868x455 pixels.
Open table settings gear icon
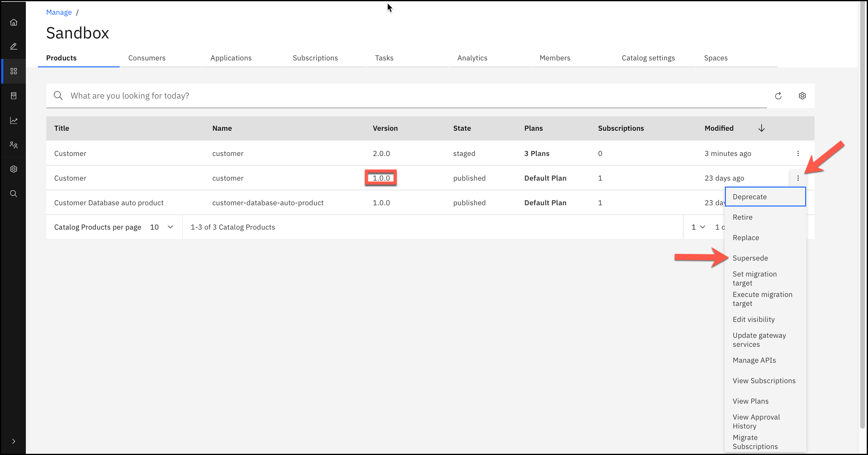pyautogui.click(x=802, y=96)
